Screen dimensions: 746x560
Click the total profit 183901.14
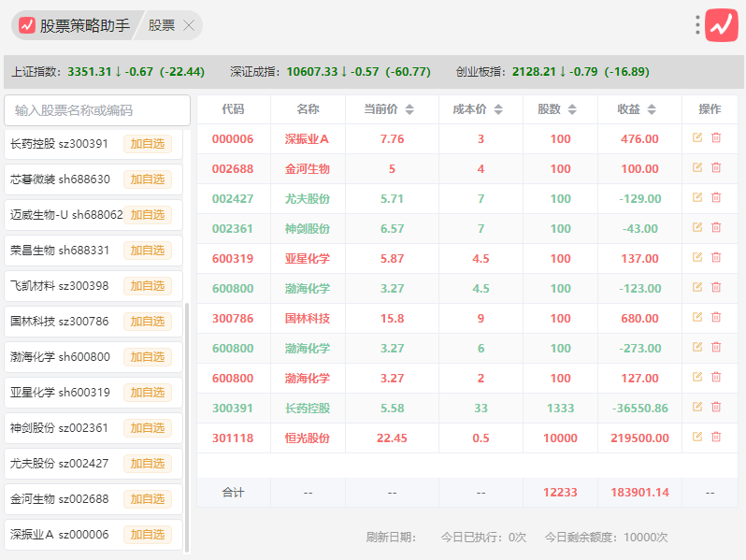639,493
